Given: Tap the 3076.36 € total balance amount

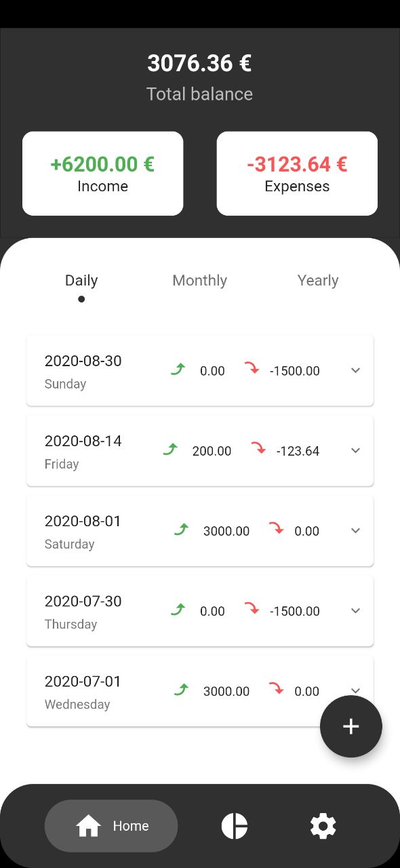Looking at the screenshot, I should point(199,64).
